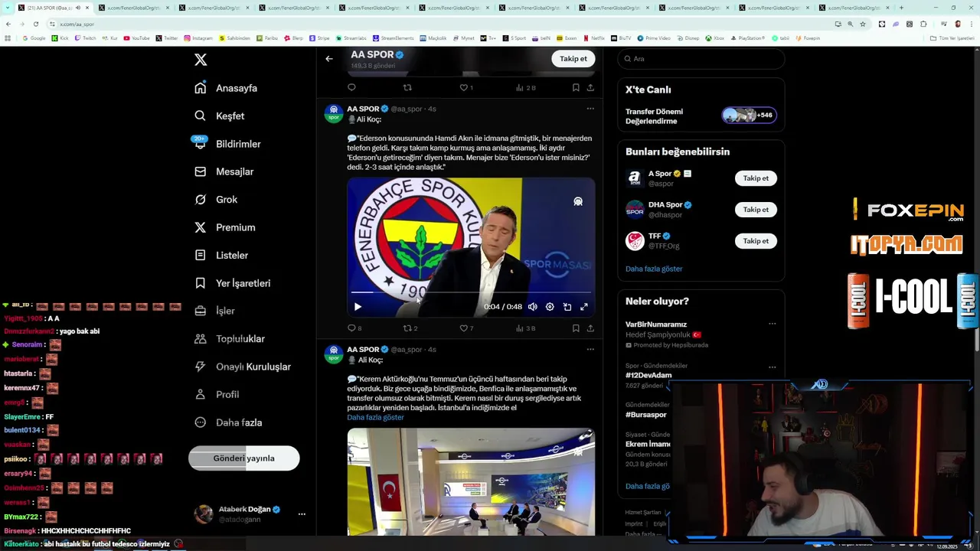This screenshot has height=551, width=980.
Task: Open video settings gear
Action: [x=550, y=307]
